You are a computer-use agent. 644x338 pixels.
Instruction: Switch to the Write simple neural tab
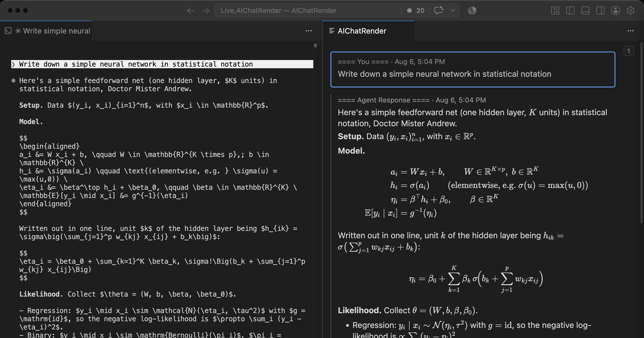(x=46, y=31)
